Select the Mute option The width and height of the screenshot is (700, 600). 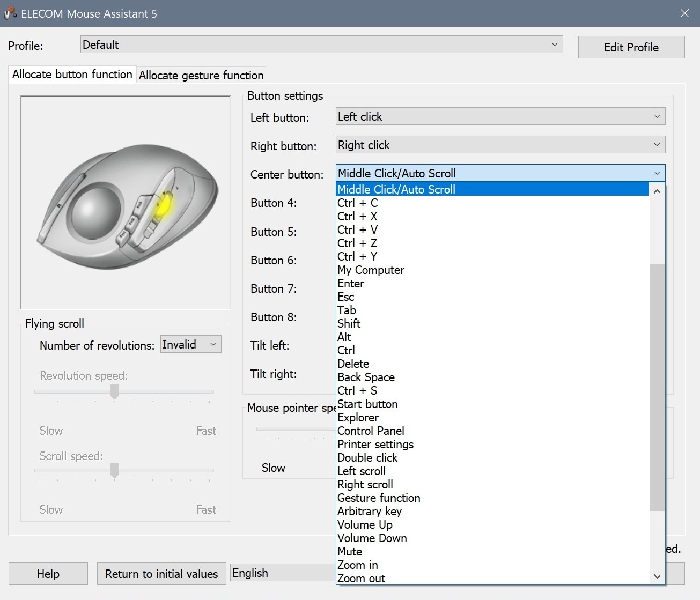click(x=492, y=551)
